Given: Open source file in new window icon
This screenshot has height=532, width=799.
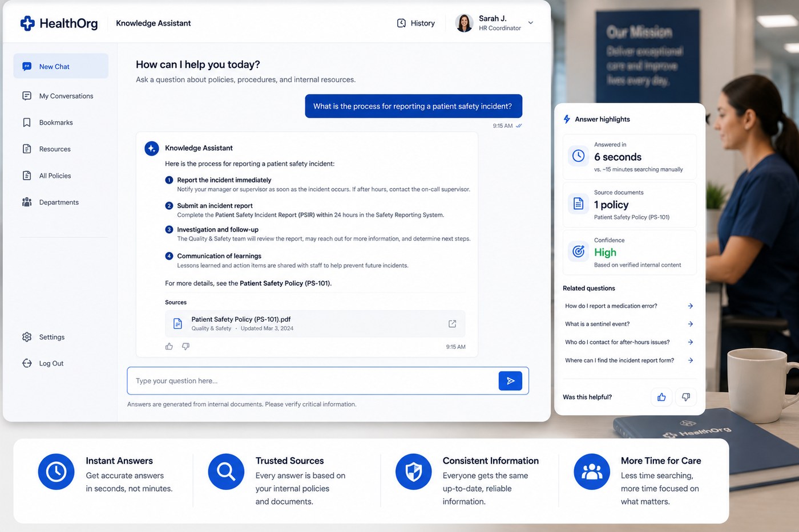Looking at the screenshot, I should point(452,323).
